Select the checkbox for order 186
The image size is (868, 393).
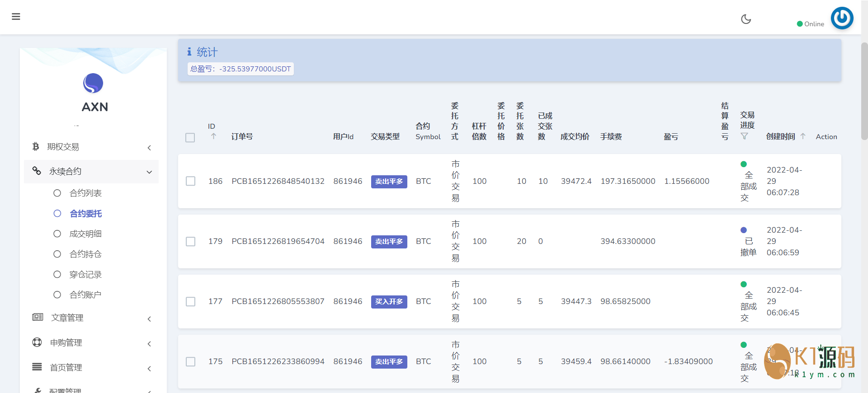point(190,181)
